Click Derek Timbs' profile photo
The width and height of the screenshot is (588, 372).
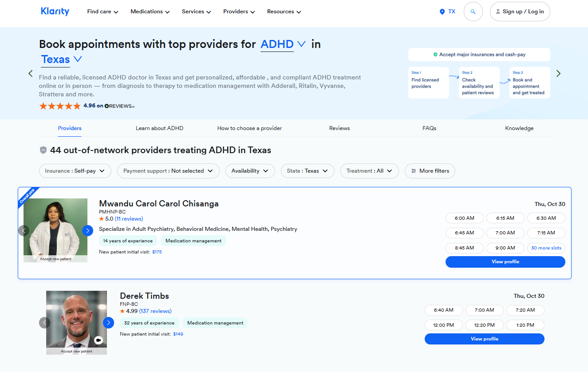pyautogui.click(x=76, y=323)
